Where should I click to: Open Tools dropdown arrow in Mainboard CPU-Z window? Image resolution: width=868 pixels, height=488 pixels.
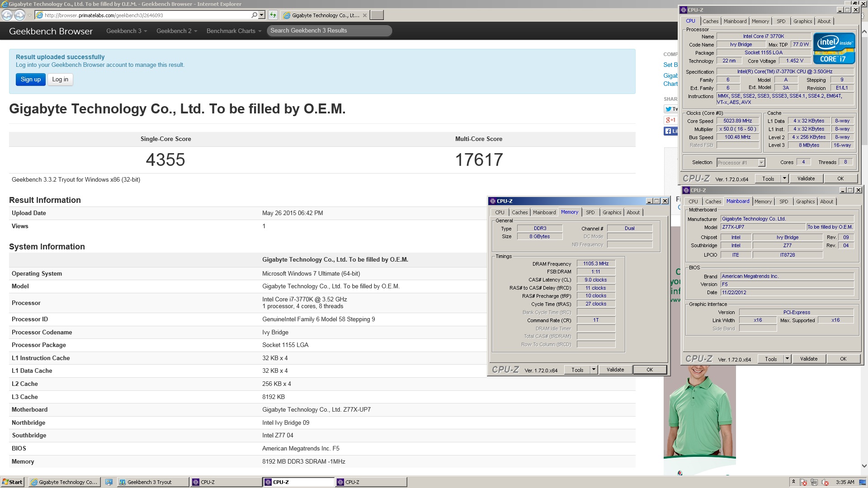(787, 359)
